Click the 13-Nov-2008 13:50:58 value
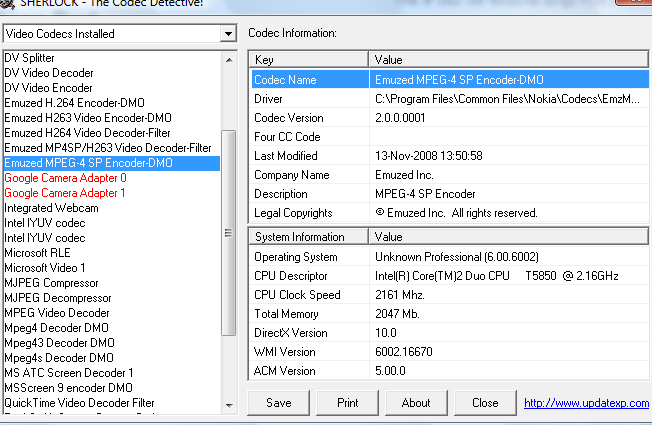This screenshot has height=425, width=652. click(429, 156)
